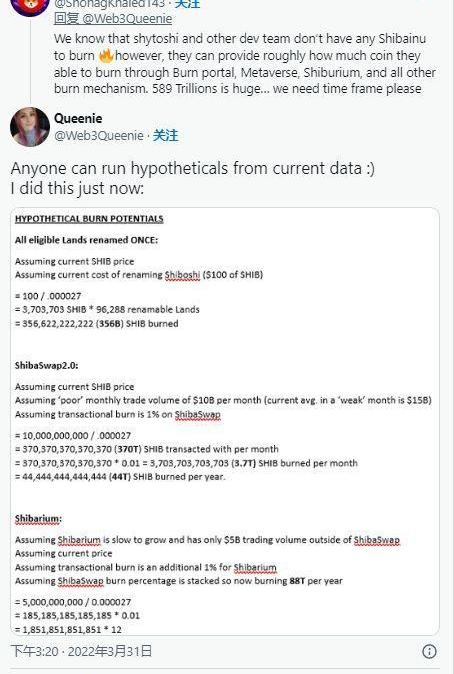Click the fire emoji in the reply text
This screenshot has height=674, width=454.
pos(106,56)
